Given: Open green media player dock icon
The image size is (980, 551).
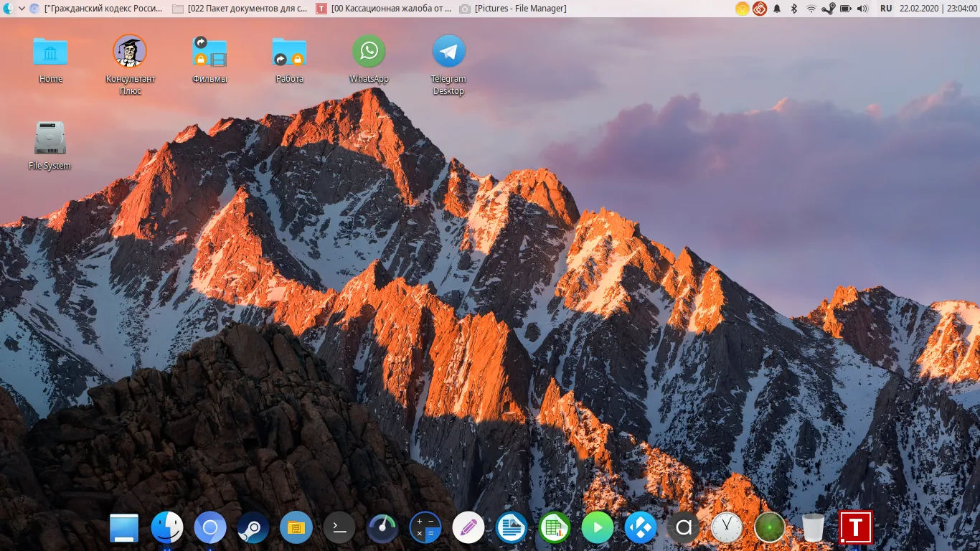Looking at the screenshot, I should click(598, 529).
